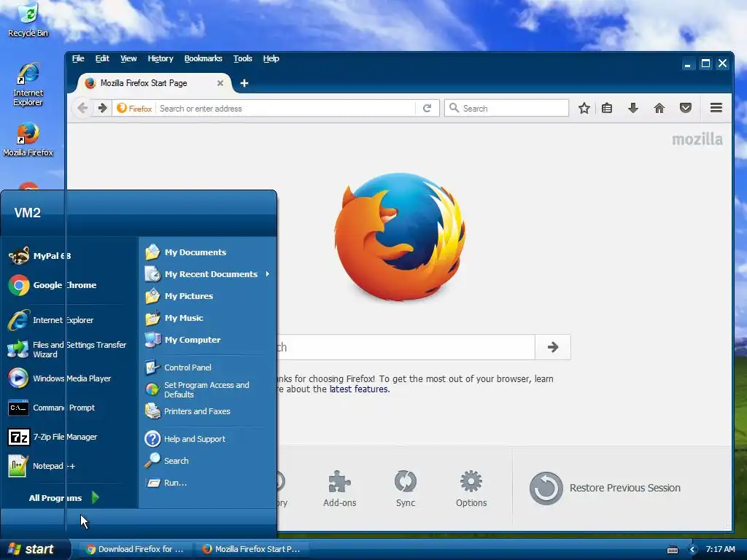Open the View menu in Firefox
747x560 pixels.
(x=128, y=58)
